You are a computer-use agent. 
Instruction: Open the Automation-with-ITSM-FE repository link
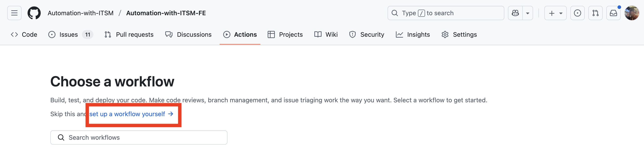tap(166, 13)
